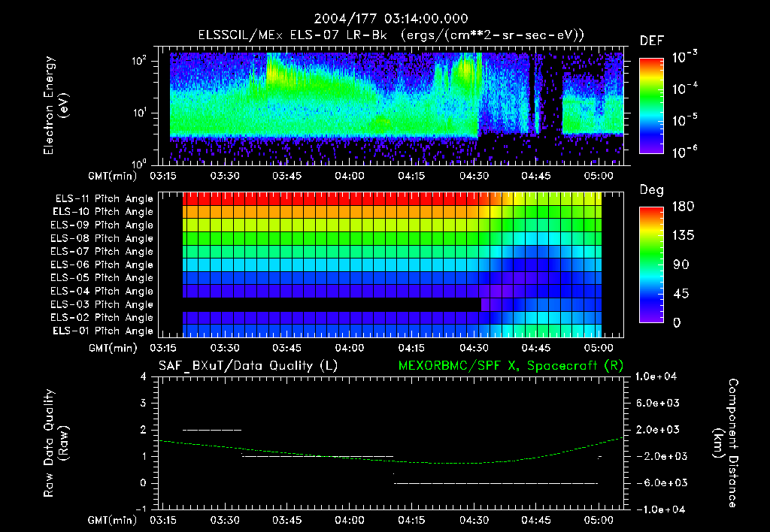The height and width of the screenshot is (532, 770).
Task: Click the 10^-6 label on DEF scale
Action: click(684, 152)
